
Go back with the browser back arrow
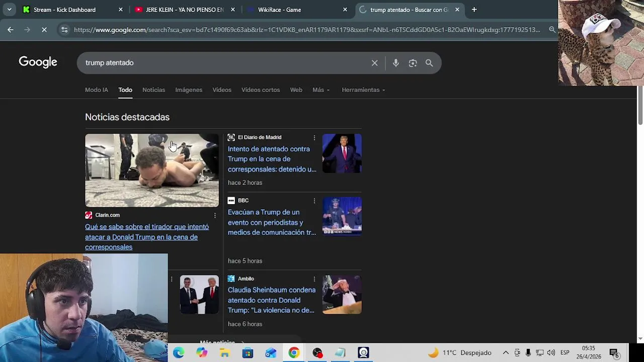pos(10,30)
